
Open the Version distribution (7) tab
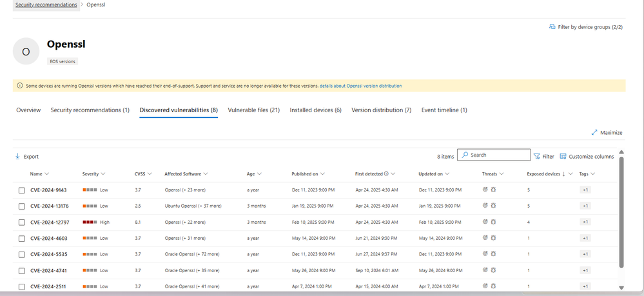click(381, 110)
